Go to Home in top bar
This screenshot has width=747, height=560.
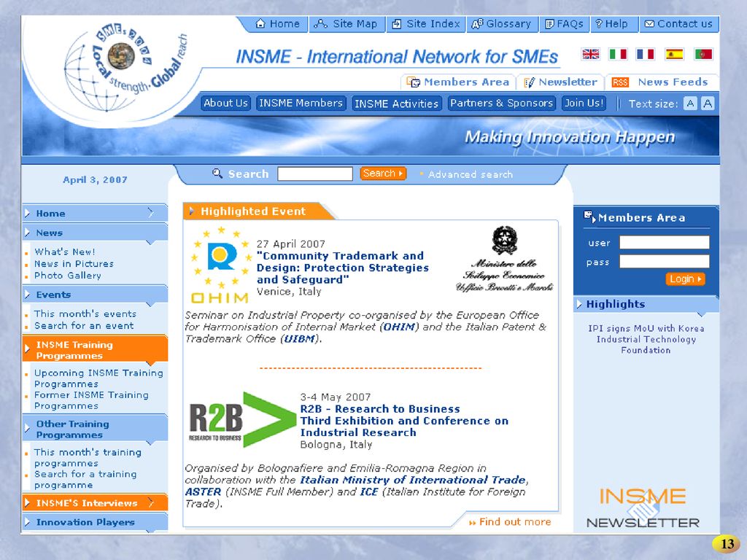coord(278,24)
